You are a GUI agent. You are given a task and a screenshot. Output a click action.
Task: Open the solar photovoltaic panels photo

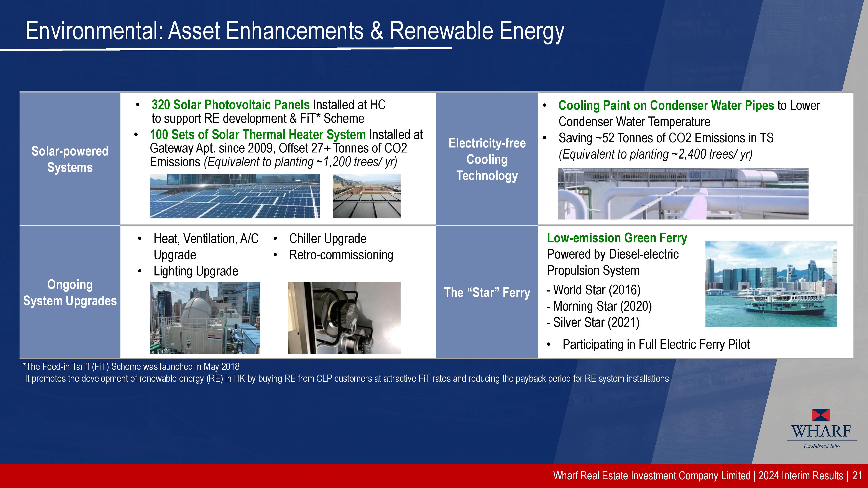click(235, 196)
